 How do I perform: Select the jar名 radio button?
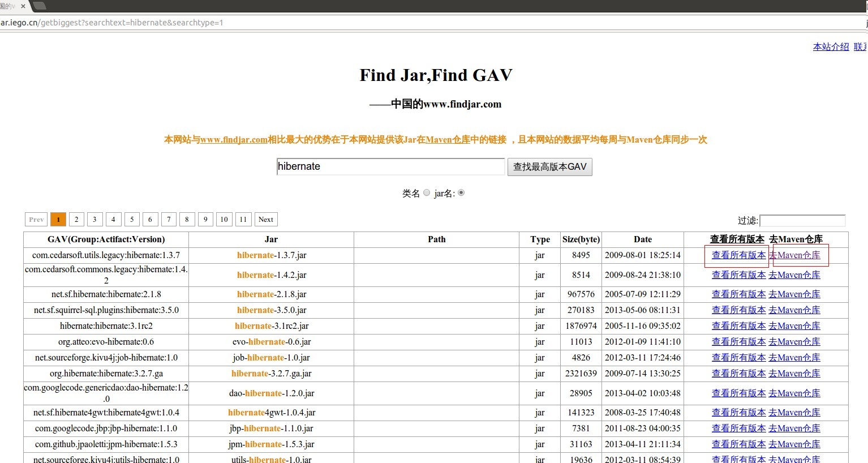coord(461,192)
